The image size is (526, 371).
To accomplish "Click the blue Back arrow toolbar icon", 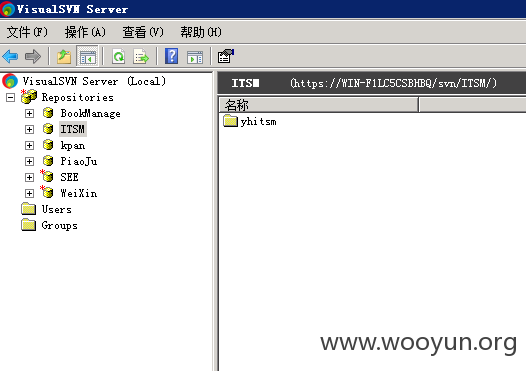I will point(10,56).
